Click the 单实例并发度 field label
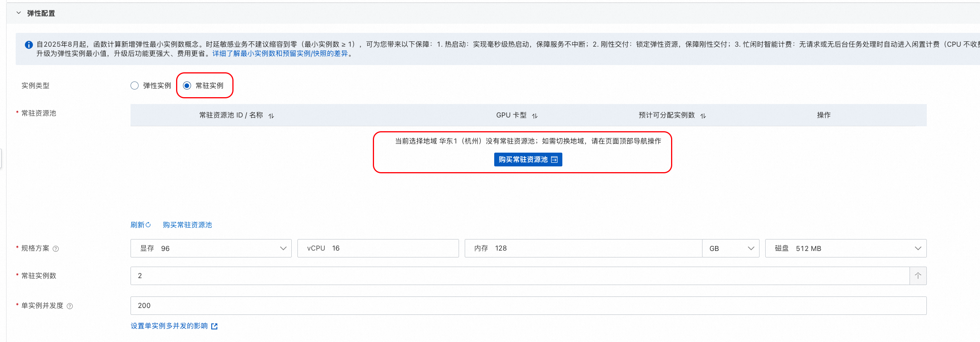 (42, 306)
